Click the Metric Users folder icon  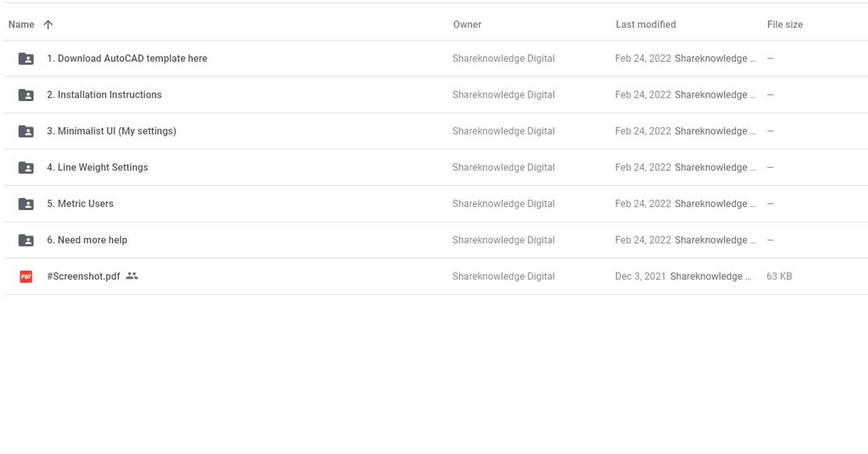point(26,204)
